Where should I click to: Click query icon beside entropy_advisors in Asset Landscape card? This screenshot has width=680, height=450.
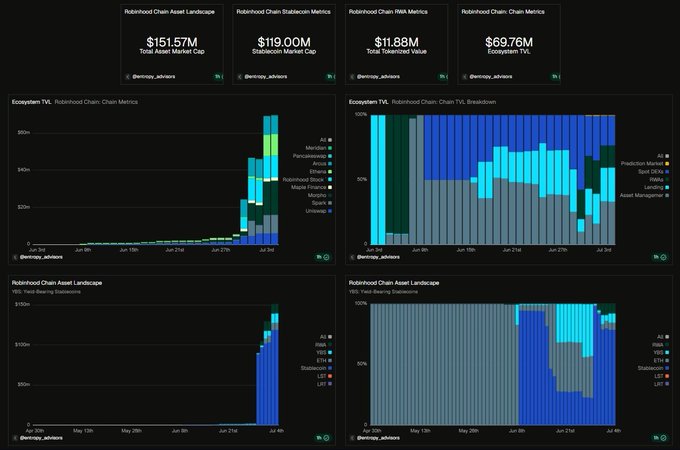click(x=128, y=77)
